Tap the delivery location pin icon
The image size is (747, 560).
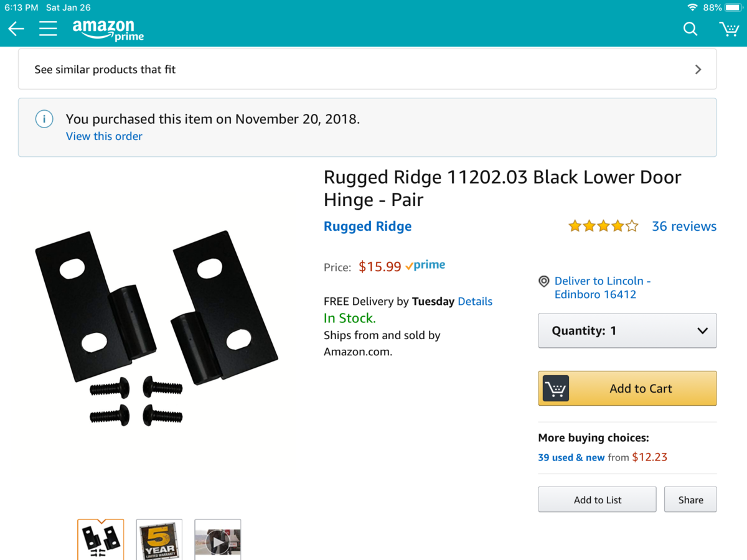[543, 281]
